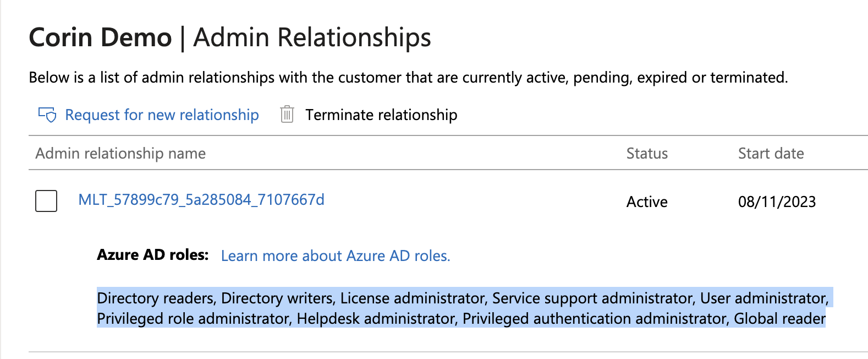This screenshot has height=359, width=868.
Task: Click the 08/11/2023 start date value
Action: point(777,202)
